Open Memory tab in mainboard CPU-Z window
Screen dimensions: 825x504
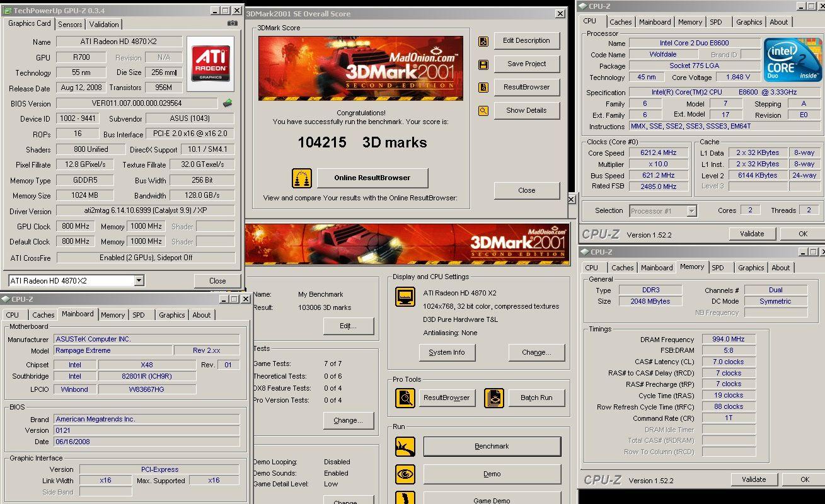point(112,315)
